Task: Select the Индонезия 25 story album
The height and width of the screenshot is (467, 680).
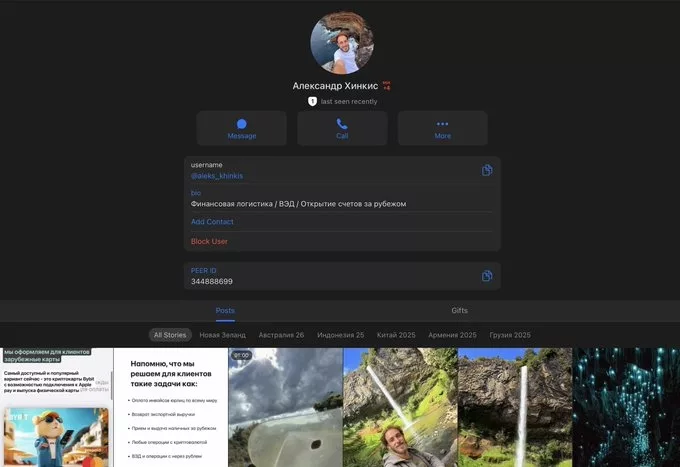Action: [340, 335]
